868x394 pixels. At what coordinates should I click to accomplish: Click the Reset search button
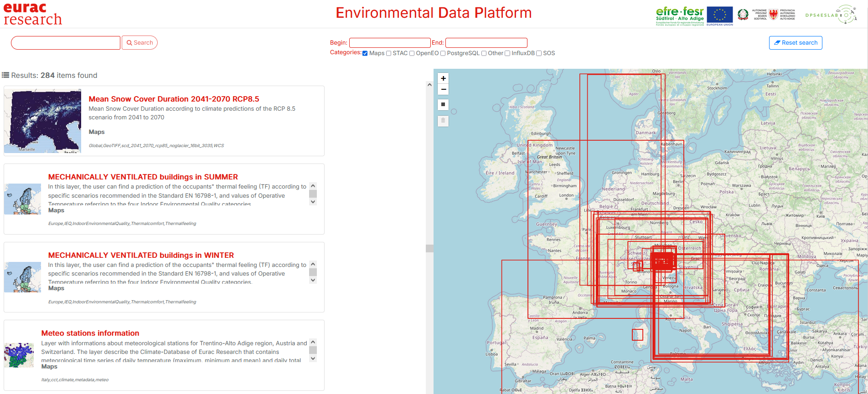point(796,43)
